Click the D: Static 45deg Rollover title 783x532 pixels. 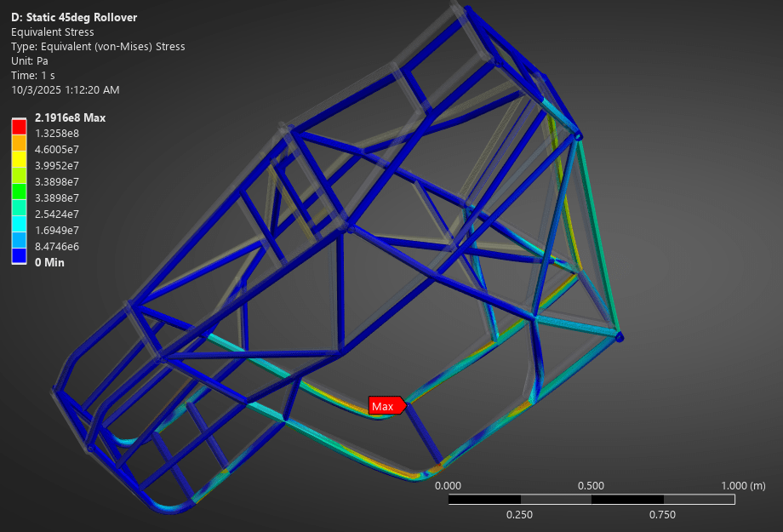pos(73,17)
